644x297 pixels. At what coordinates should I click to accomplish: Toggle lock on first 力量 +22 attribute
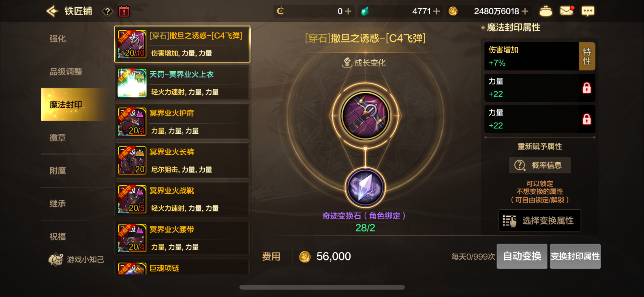click(586, 88)
